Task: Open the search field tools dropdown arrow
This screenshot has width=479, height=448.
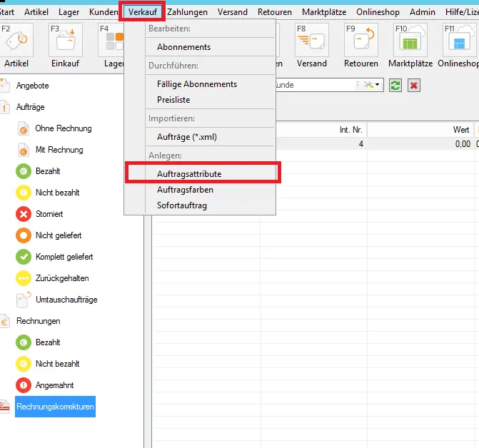Action: tap(377, 84)
